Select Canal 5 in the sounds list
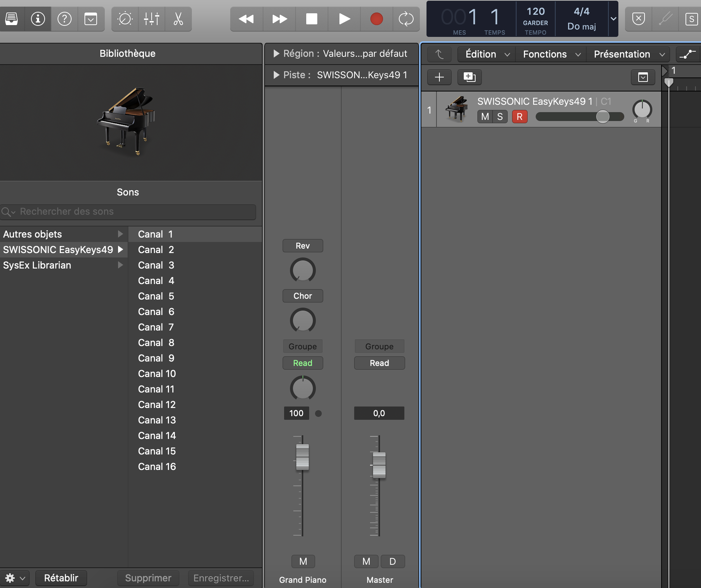The height and width of the screenshot is (588, 701). tap(195, 296)
